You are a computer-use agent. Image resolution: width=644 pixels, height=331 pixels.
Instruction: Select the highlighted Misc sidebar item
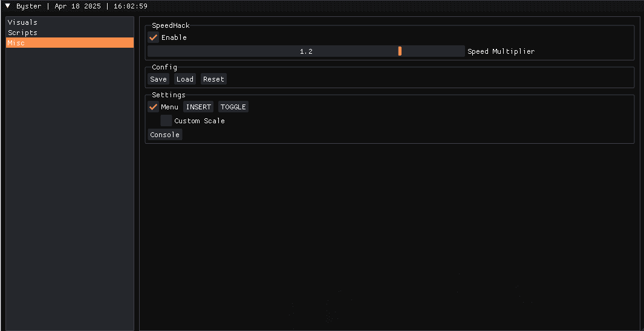(x=70, y=43)
